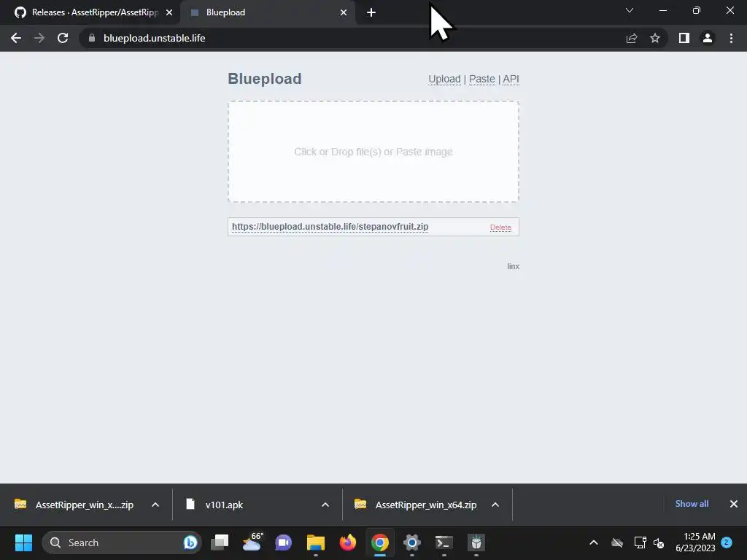Launch the Chat app from taskbar
Viewport: 747px width, 560px height.
point(284,542)
